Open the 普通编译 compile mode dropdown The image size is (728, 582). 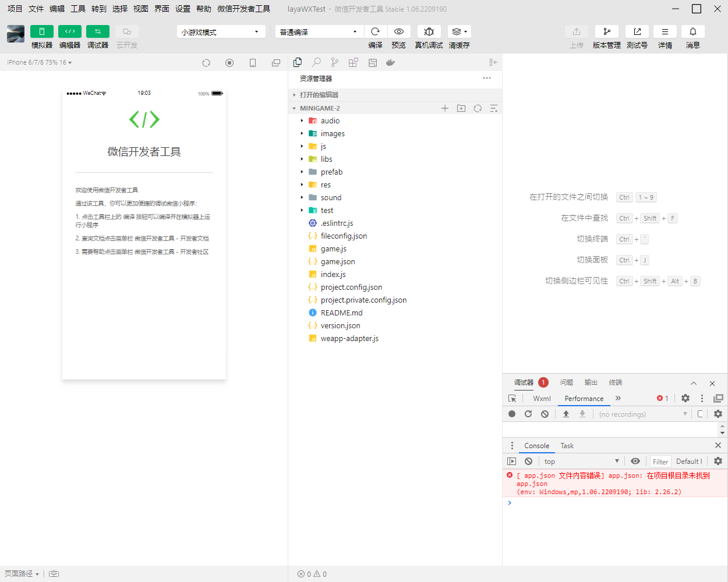pyautogui.click(x=319, y=31)
